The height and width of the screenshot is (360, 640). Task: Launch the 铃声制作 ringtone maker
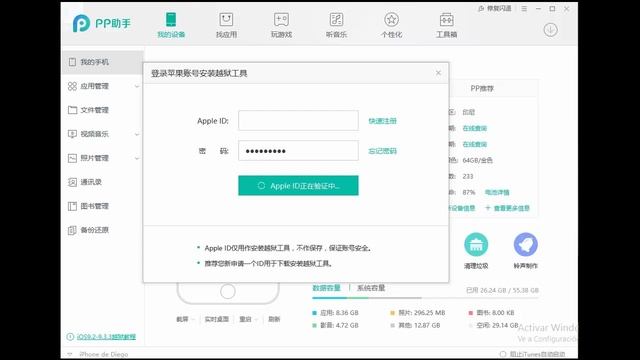(x=525, y=250)
